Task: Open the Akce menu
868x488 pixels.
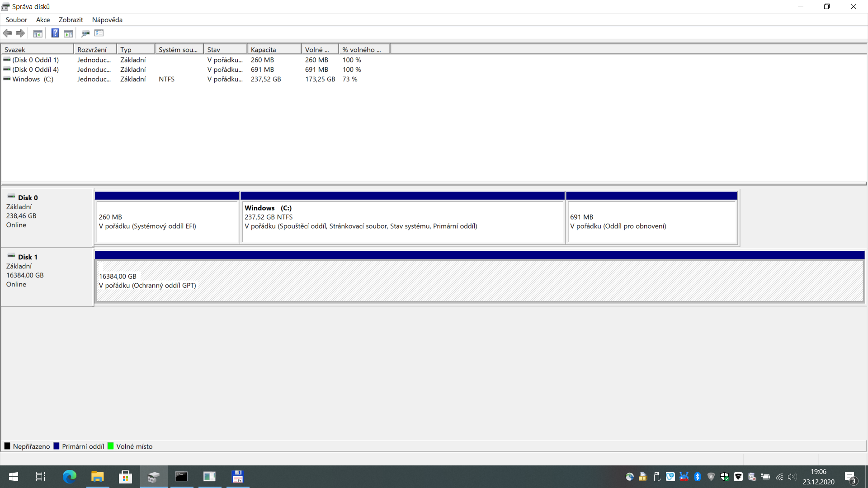Action: (43, 20)
